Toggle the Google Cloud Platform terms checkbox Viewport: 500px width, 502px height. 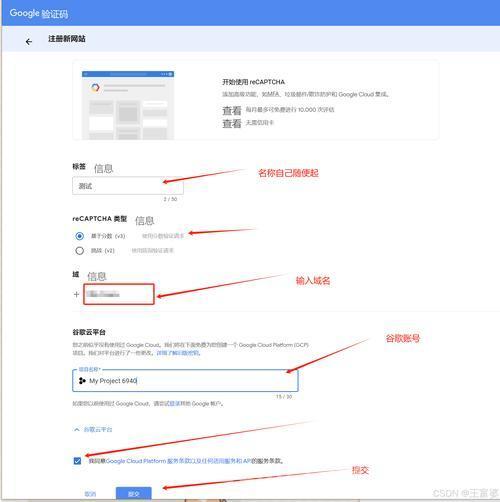pyautogui.click(x=77, y=461)
